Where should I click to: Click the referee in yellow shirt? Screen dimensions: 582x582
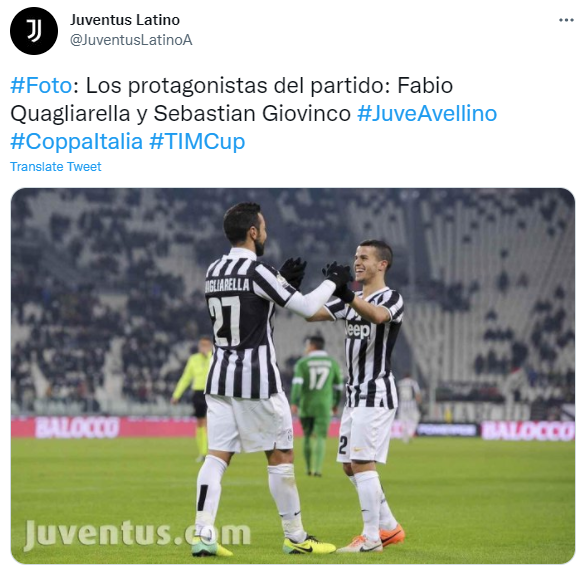point(194,399)
